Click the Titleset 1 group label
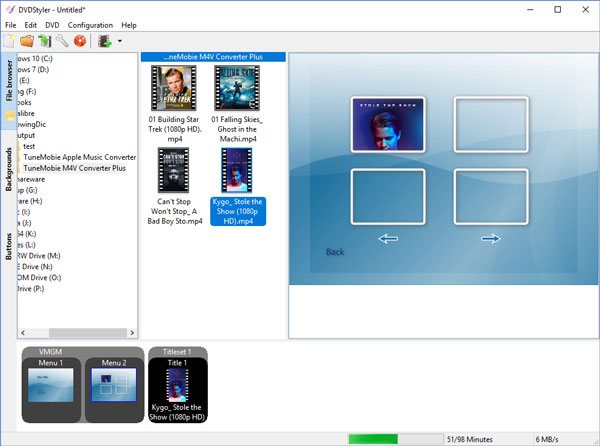The image size is (600, 446). click(x=177, y=352)
